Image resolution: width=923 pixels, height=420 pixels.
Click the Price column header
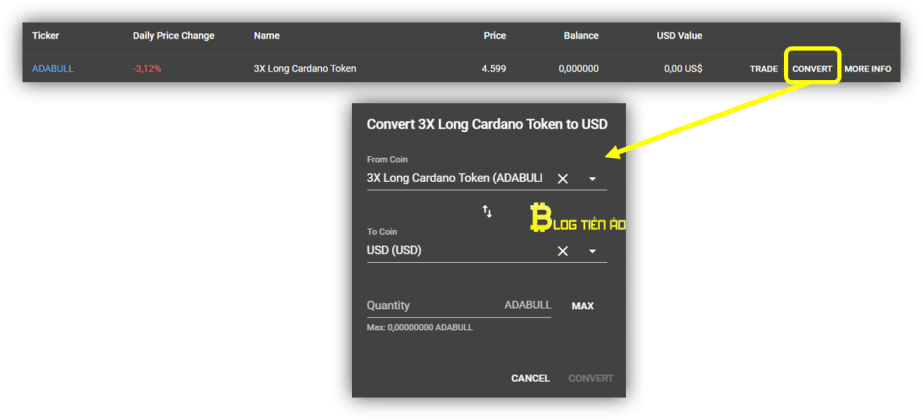[494, 36]
